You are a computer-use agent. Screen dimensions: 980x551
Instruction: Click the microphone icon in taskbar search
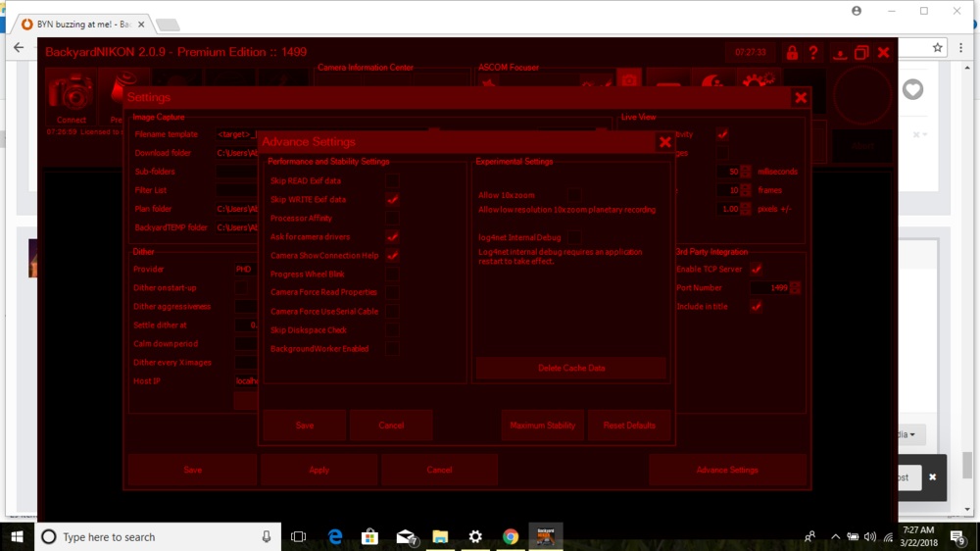point(267,536)
